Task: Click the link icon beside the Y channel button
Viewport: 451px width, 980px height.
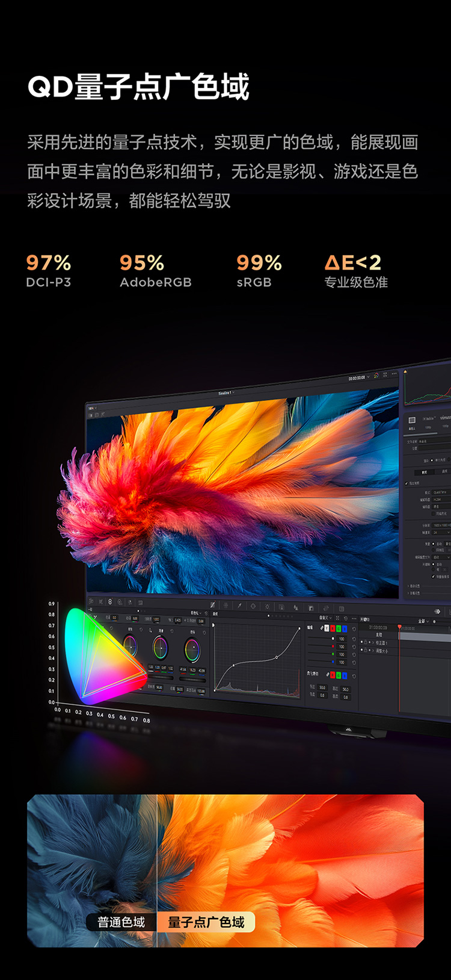Action: point(322,628)
